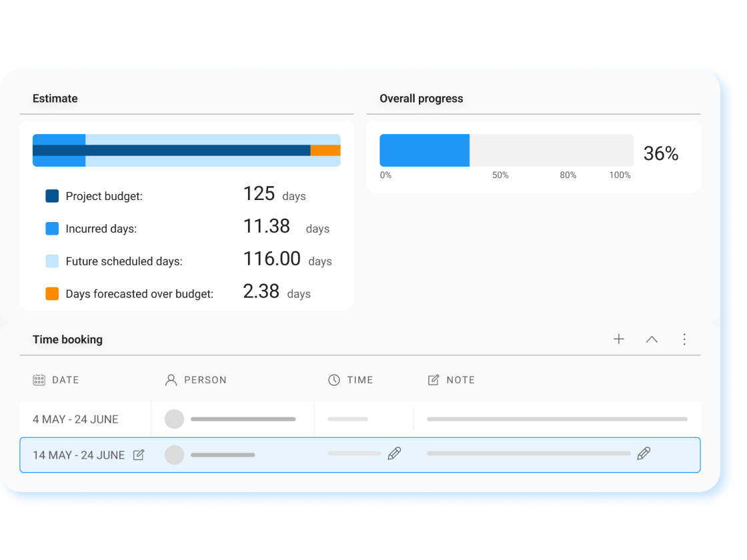Click the dark blue Project budget swatch
Image resolution: width=747 pixels, height=560 pixels.
[52, 196]
